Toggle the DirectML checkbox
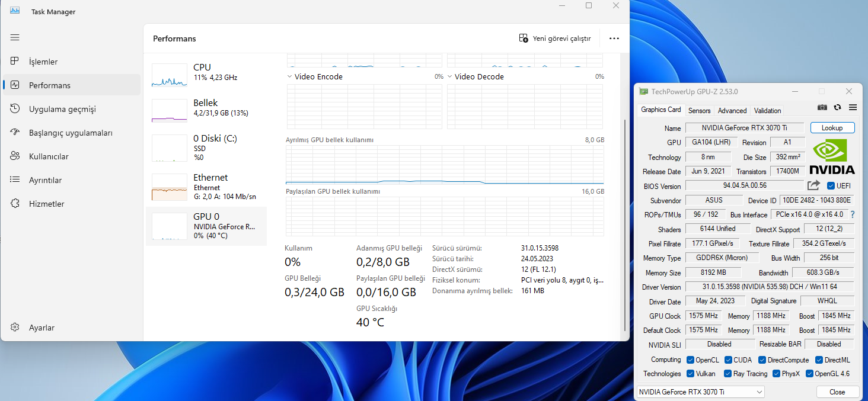This screenshot has height=401, width=868. coord(819,360)
